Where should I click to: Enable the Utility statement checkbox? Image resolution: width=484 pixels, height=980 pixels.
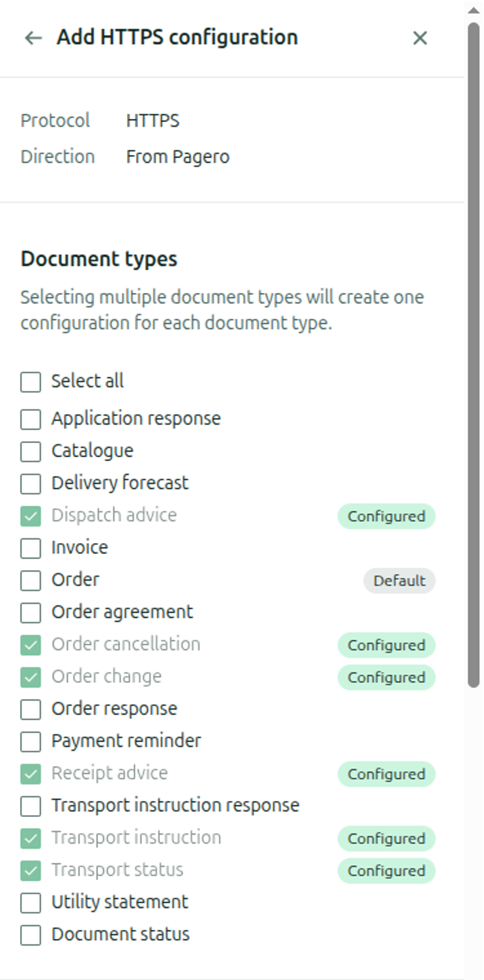click(31, 903)
